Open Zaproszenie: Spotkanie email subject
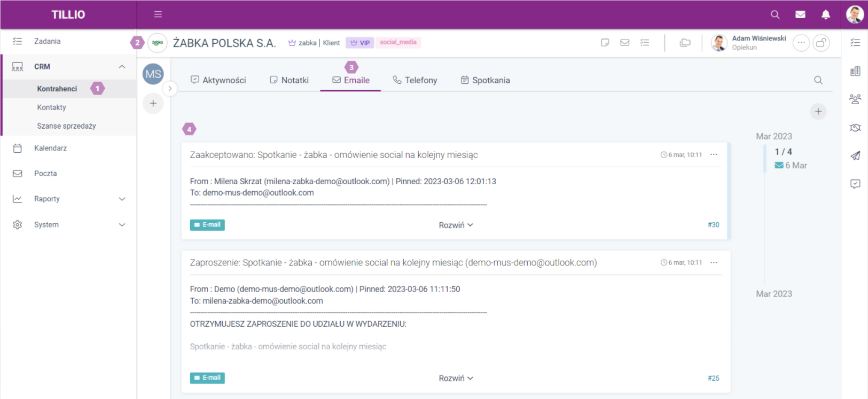Viewport: 868px width, 399px height. [393, 263]
